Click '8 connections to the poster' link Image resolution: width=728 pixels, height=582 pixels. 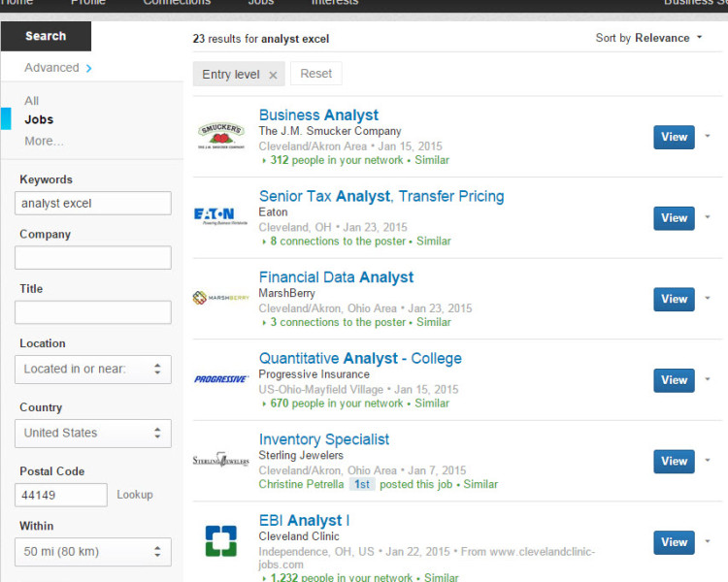pyautogui.click(x=338, y=242)
